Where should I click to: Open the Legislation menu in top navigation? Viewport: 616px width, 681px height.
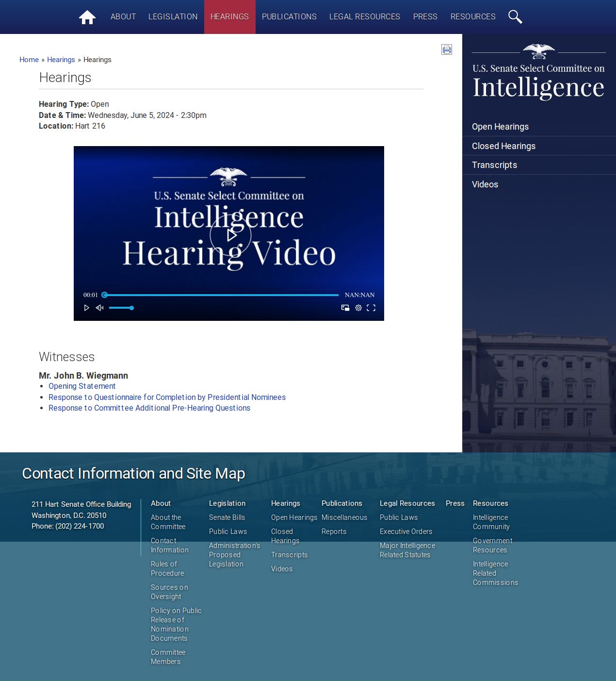point(173,17)
